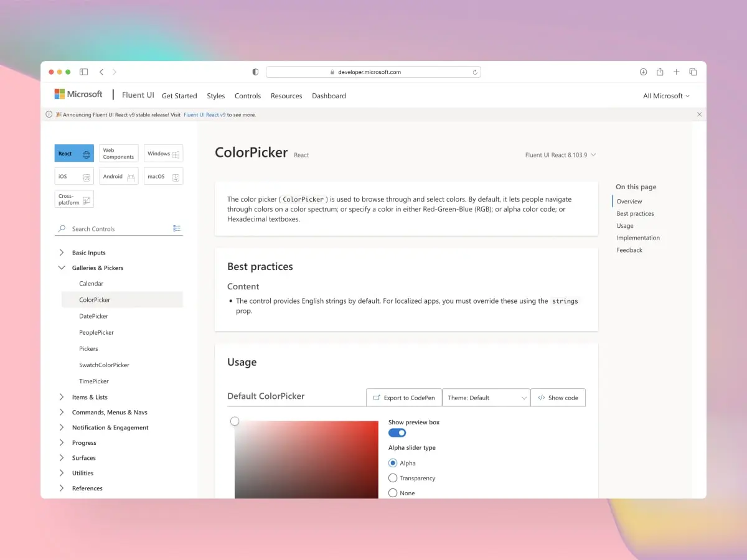Select the Windows platform tile
Viewport: 747px width, 560px height.
162,153
